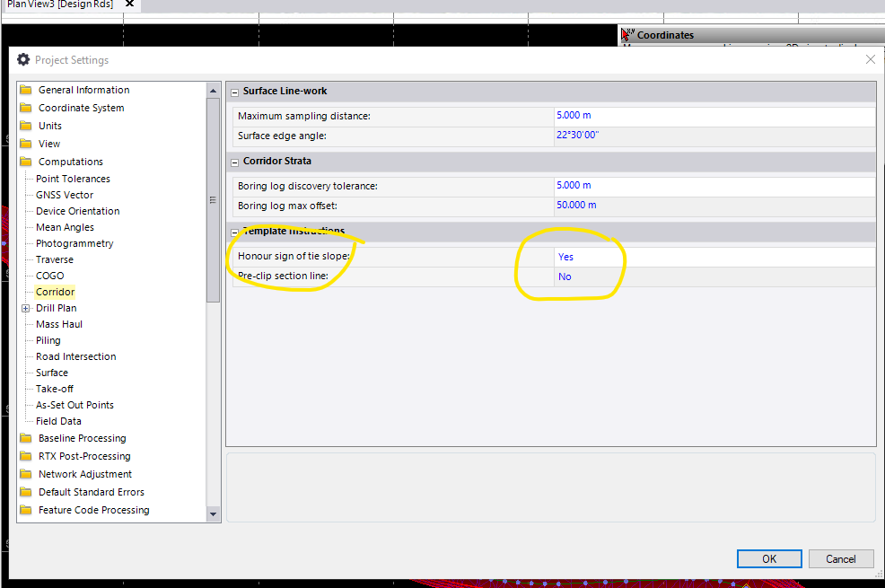Click the 'Boring log discovery tolerance:' label
Viewport: 885px width, 588px height.
pos(308,186)
